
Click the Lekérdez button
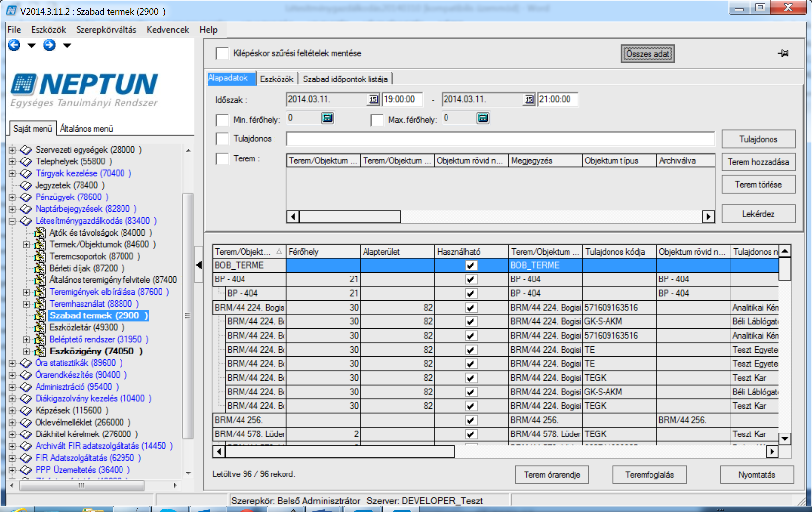(758, 214)
